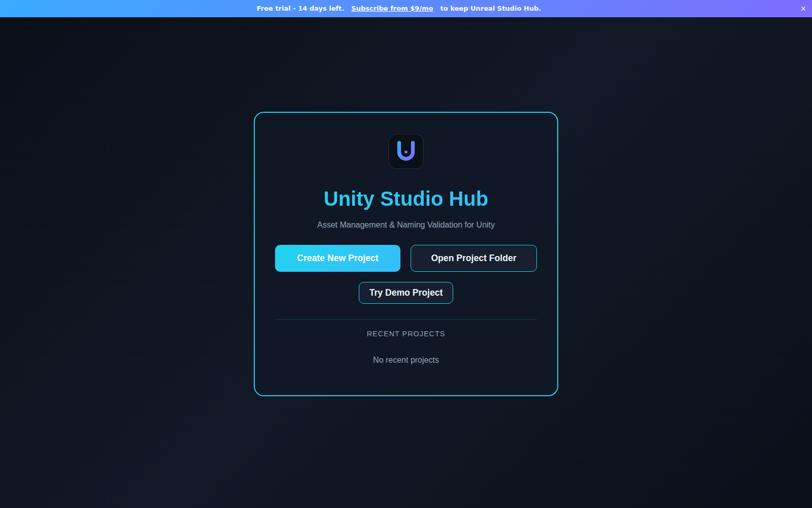Image resolution: width=812 pixels, height=508 pixels.
Task: Click Open Project Folder button
Action: pos(473,258)
